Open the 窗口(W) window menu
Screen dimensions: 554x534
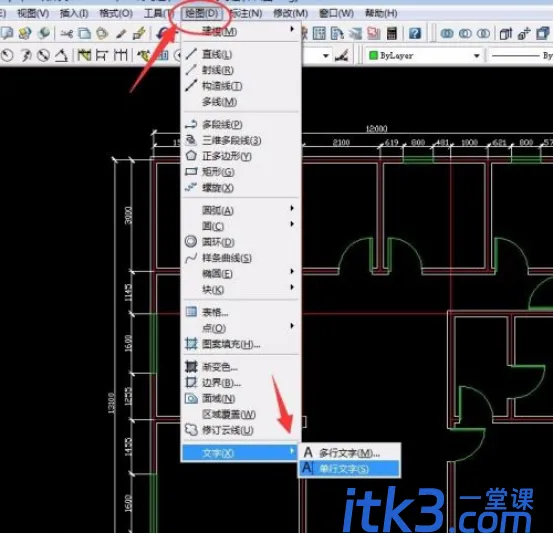point(336,13)
